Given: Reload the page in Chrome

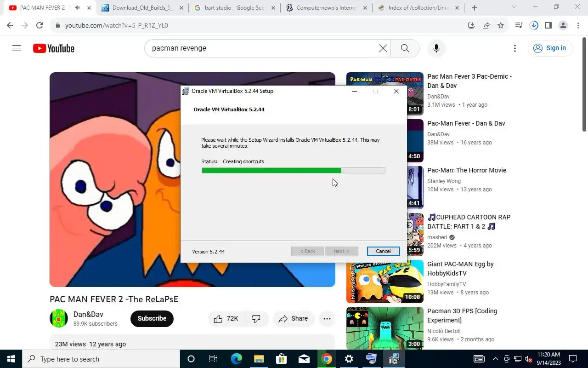Looking at the screenshot, I should point(40,25).
